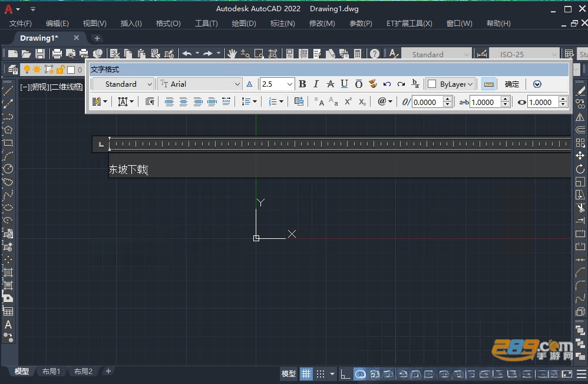
Task: Select the Line tool in the draw toolbar
Action: pyautogui.click(x=8, y=90)
